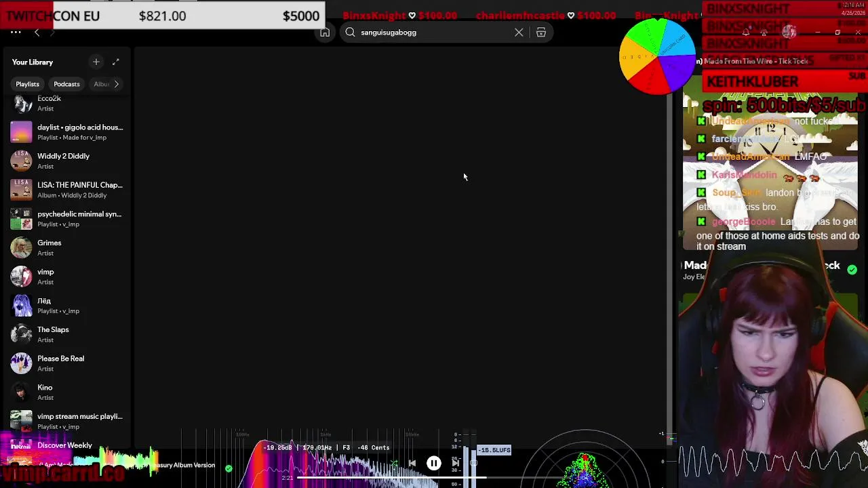Expand Your Library with the arrows icon

116,62
